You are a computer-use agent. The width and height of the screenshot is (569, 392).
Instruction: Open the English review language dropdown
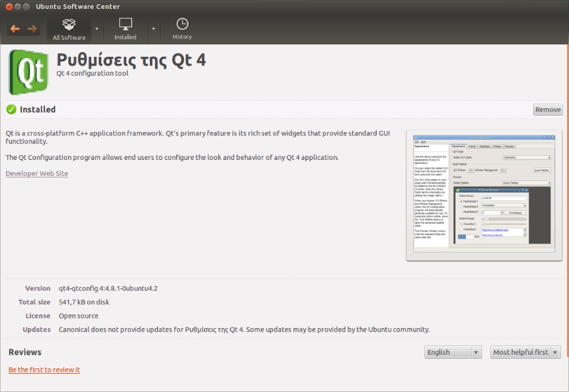click(x=453, y=352)
